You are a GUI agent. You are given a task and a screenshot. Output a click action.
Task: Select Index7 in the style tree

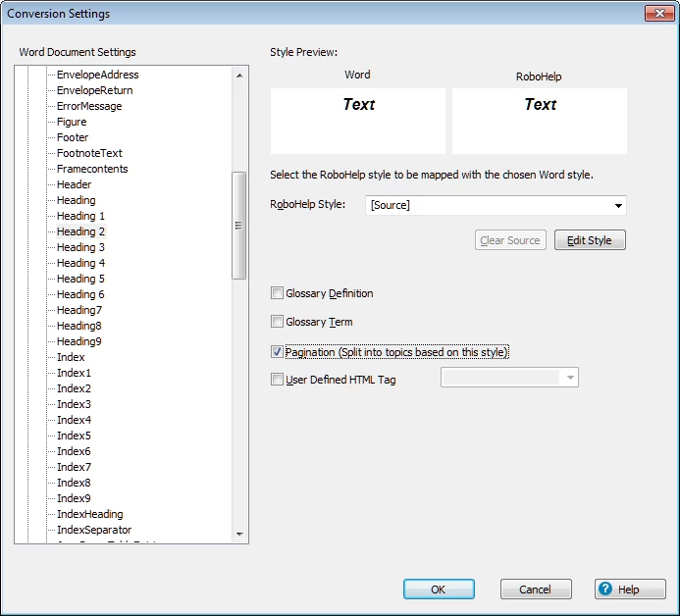click(74, 467)
